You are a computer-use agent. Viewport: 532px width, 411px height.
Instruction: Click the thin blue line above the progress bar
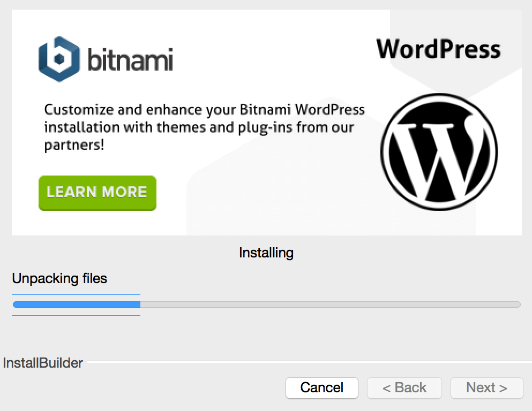pos(76,294)
